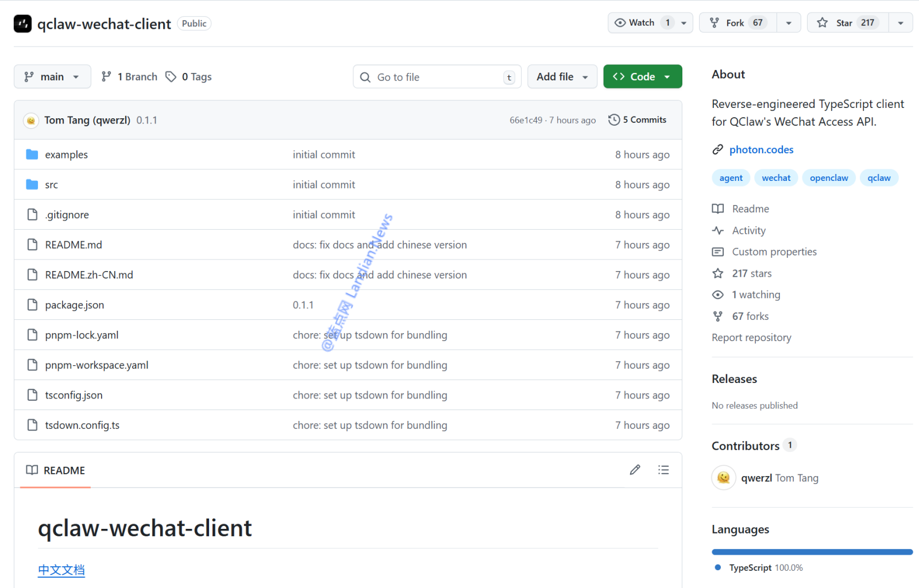Focus the Go to file search field
Image resolution: width=919 pixels, height=588 pixels.
coord(437,77)
